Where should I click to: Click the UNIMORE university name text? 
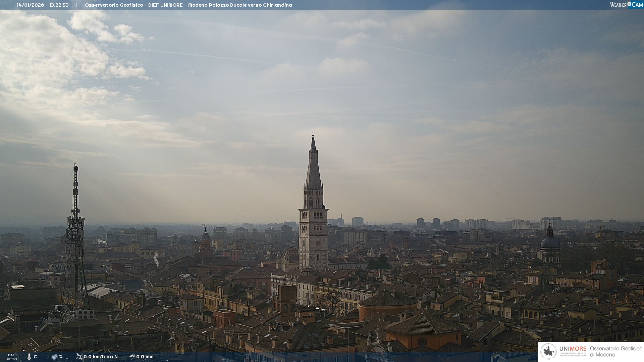coord(573,349)
